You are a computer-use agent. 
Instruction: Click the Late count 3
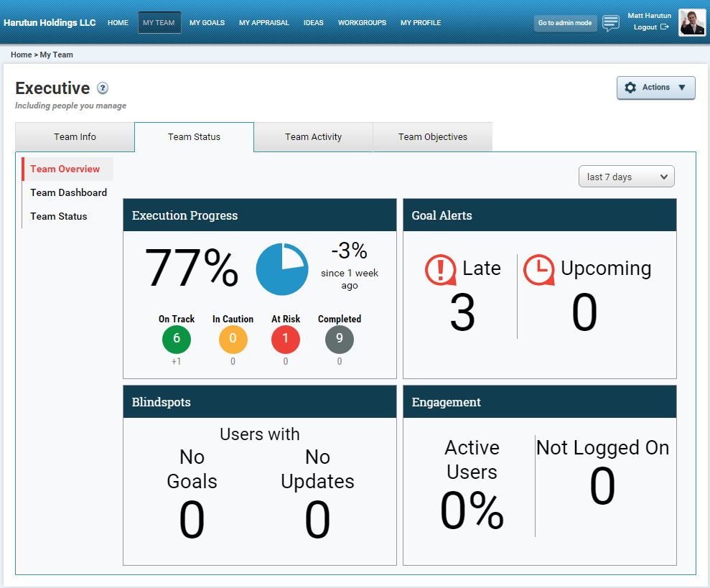click(462, 312)
